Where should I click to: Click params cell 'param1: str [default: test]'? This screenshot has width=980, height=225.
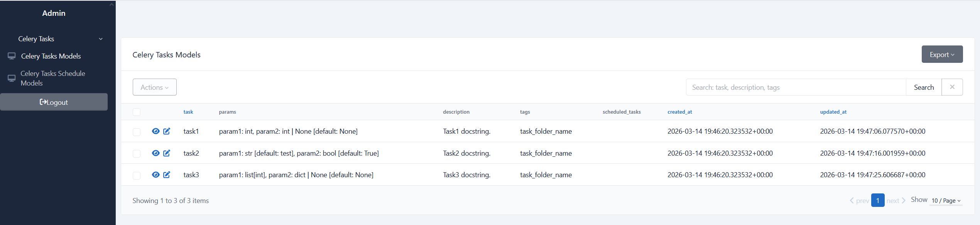[x=299, y=153]
